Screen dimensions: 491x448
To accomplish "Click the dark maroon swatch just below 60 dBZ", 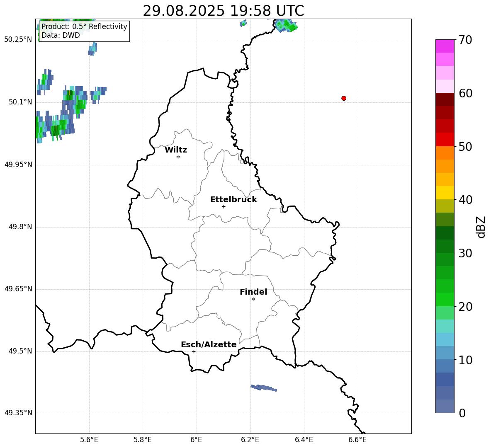I will [x=445, y=99].
